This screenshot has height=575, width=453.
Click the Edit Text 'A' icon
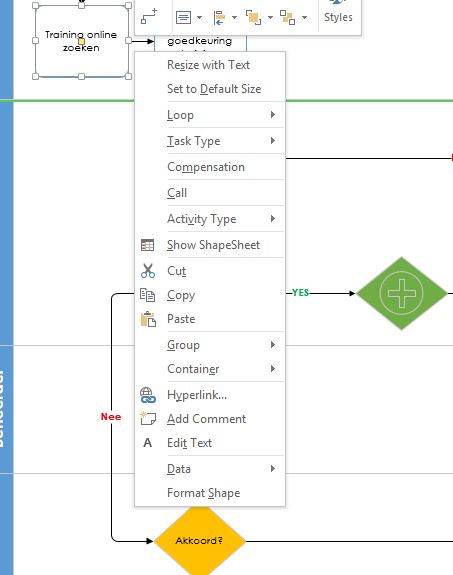(147, 443)
